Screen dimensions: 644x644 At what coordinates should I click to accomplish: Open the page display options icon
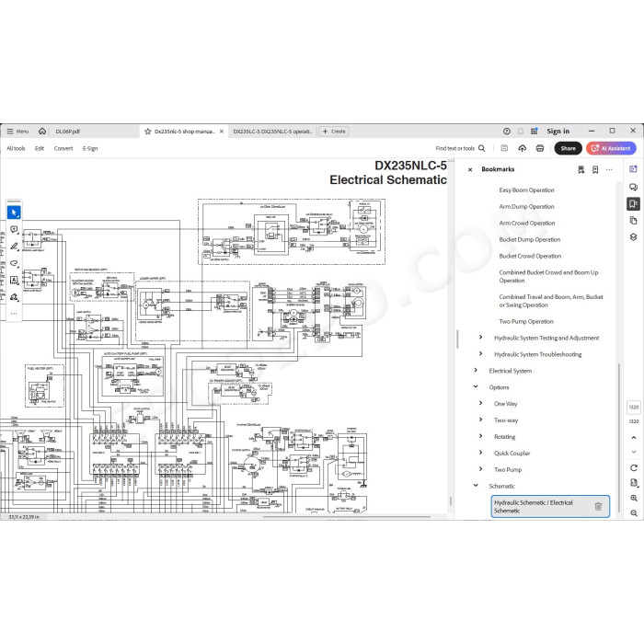pyautogui.click(x=634, y=483)
